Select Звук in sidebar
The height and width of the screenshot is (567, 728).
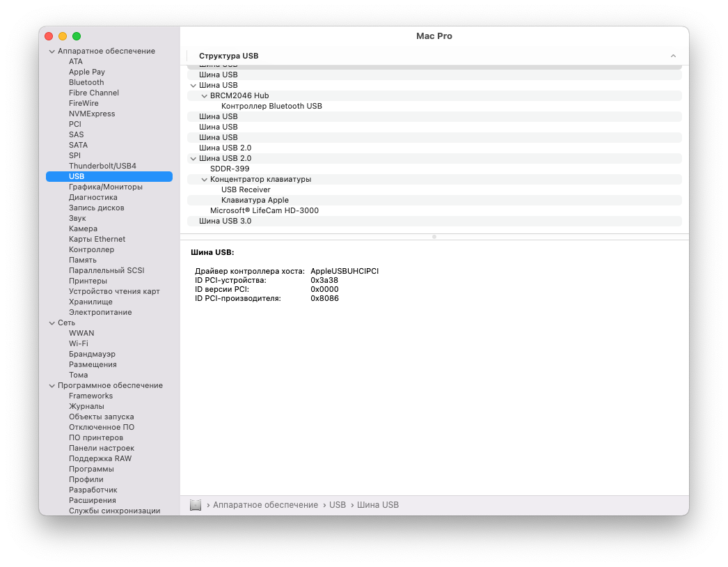coord(77,219)
